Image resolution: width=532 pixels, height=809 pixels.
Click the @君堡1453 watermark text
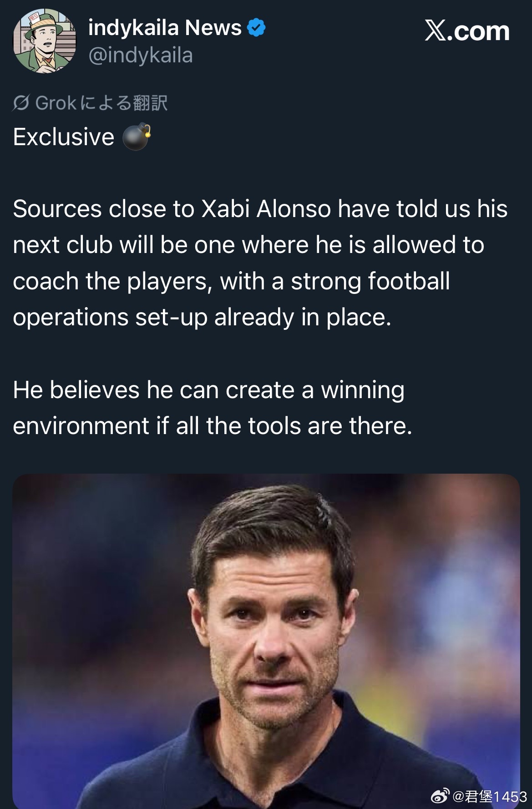490,796
